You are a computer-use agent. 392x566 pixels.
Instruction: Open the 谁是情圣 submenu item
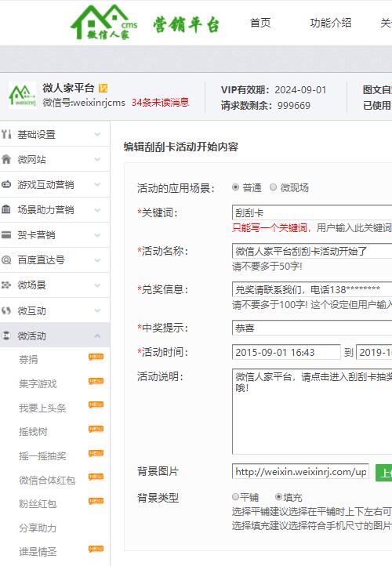38,552
